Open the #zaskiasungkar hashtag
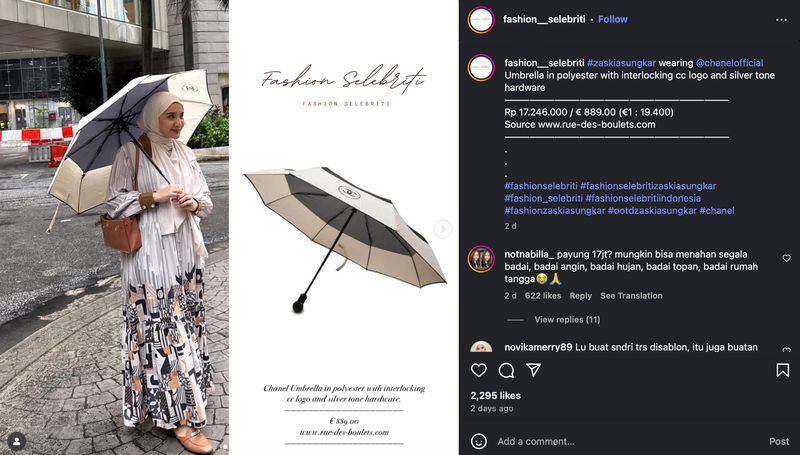800x455 pixels. [x=621, y=63]
